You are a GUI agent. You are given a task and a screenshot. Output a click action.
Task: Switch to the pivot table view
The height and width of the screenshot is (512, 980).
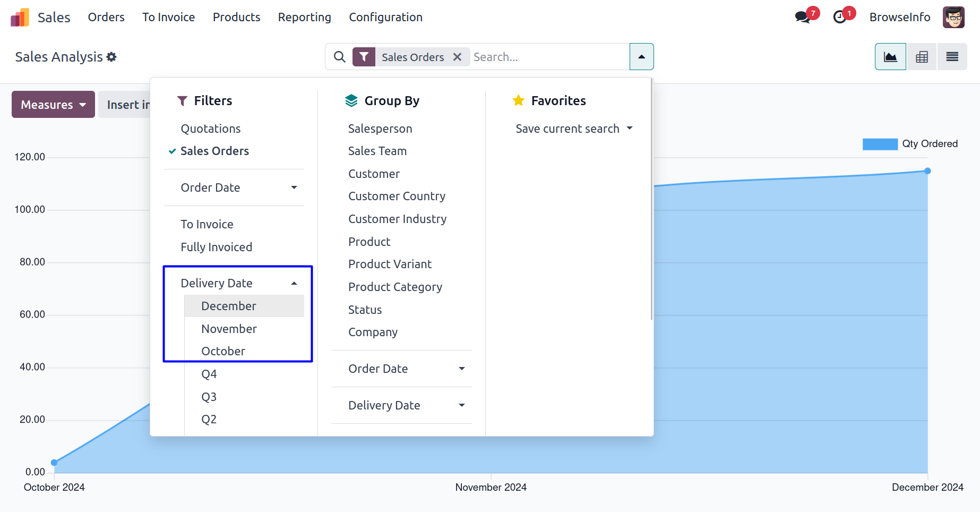(922, 57)
